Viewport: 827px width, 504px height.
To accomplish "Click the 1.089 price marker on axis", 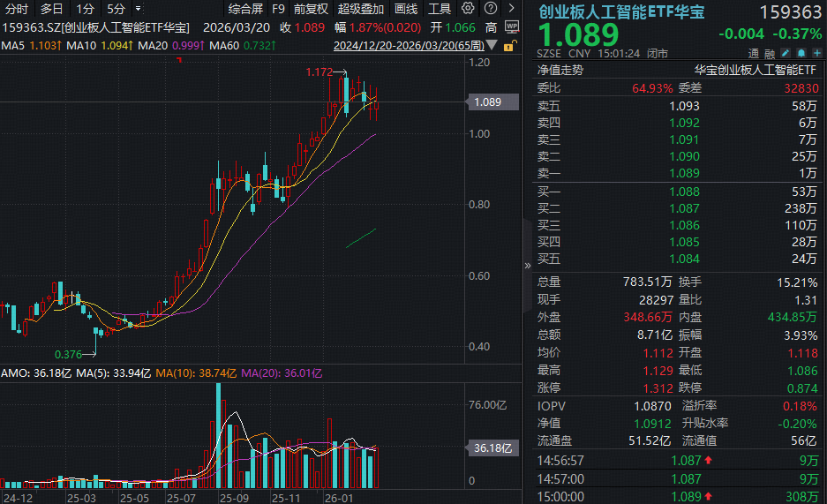I will [487, 102].
